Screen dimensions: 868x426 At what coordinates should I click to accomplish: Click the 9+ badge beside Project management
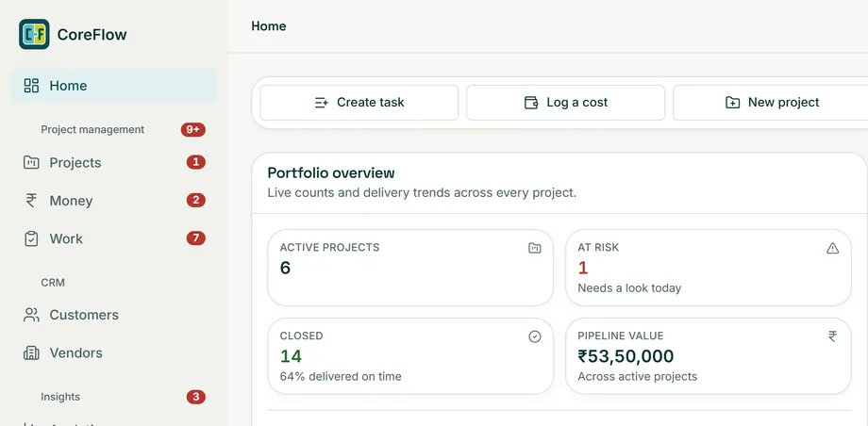(x=193, y=129)
